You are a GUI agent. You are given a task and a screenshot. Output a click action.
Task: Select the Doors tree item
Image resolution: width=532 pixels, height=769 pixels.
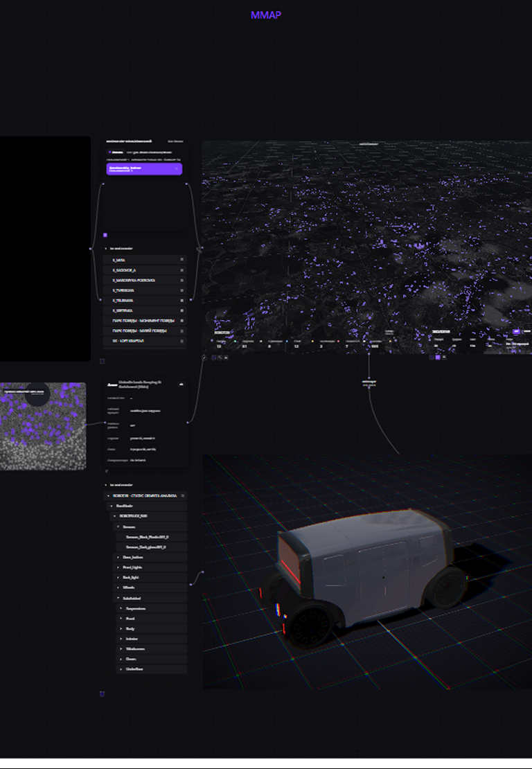(152, 659)
